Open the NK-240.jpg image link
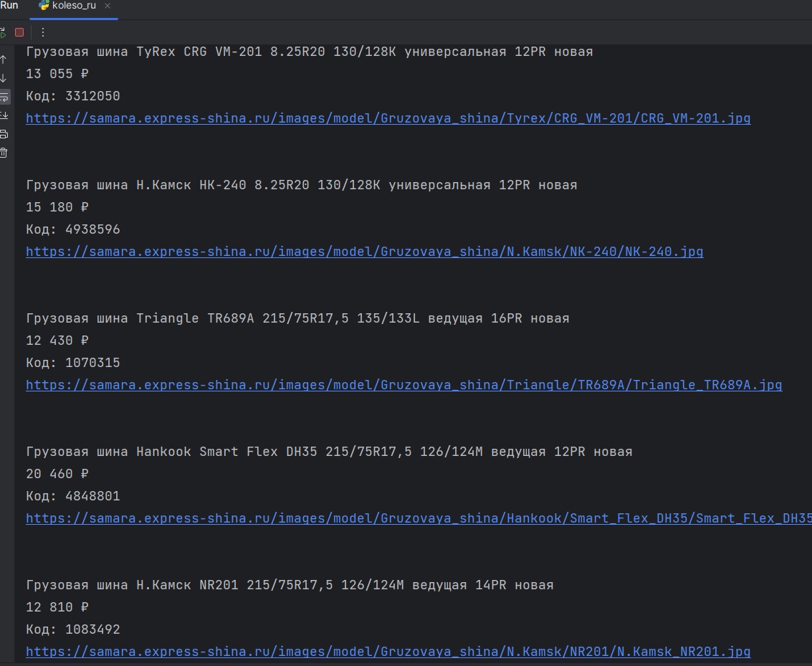This screenshot has width=812, height=666. [x=364, y=252]
